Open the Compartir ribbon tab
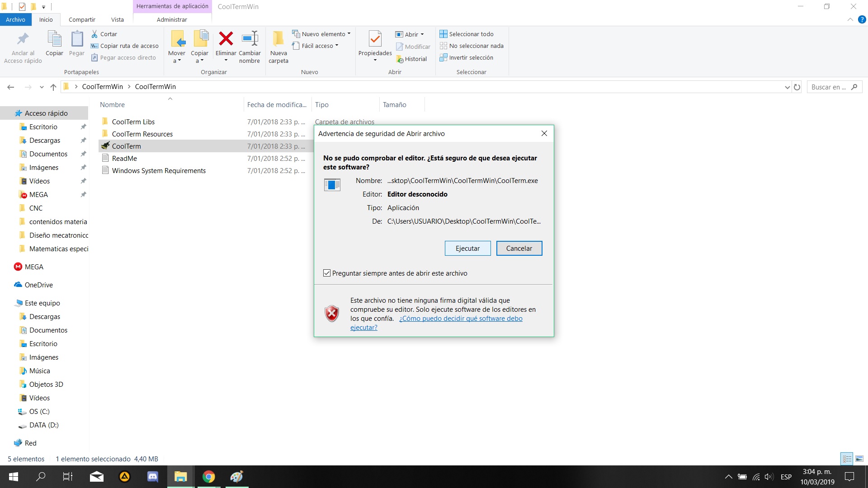 coord(82,19)
